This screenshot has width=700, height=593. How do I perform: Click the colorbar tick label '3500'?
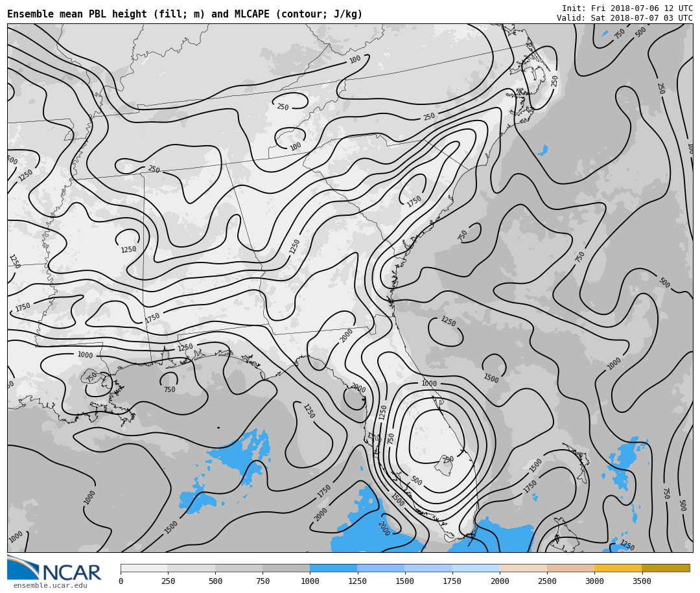point(642,581)
